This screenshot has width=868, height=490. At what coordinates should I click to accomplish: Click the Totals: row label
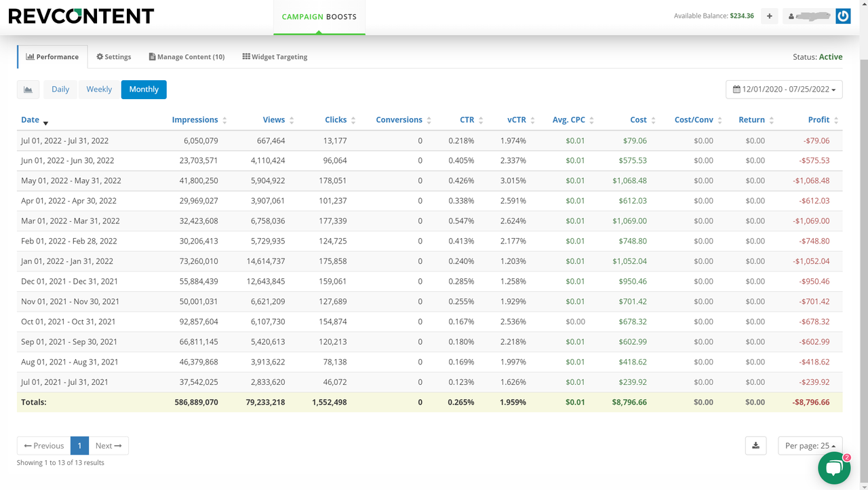click(34, 402)
